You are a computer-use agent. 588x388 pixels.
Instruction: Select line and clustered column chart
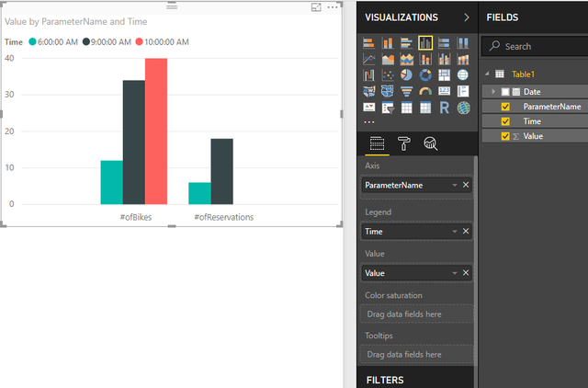click(444, 59)
